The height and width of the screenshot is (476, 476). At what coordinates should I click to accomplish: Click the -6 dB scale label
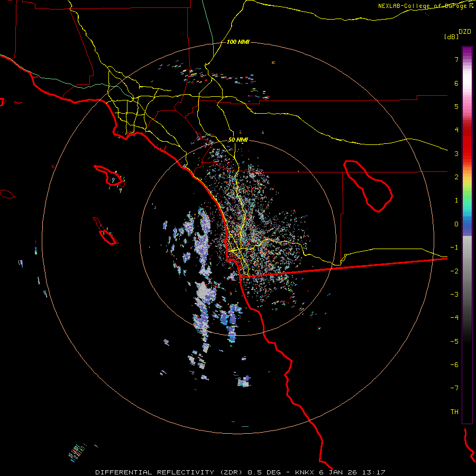point(454,365)
